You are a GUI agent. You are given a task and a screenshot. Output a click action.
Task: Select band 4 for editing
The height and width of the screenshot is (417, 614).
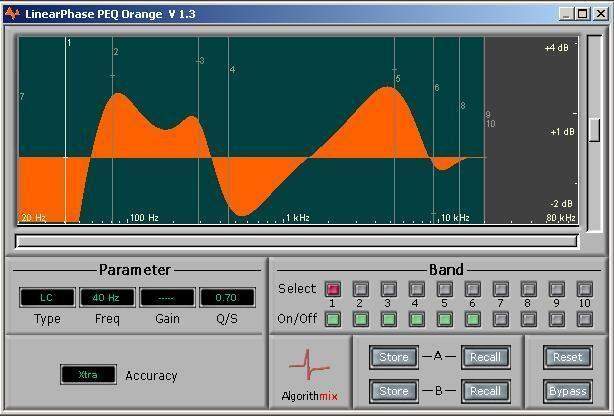(x=416, y=289)
